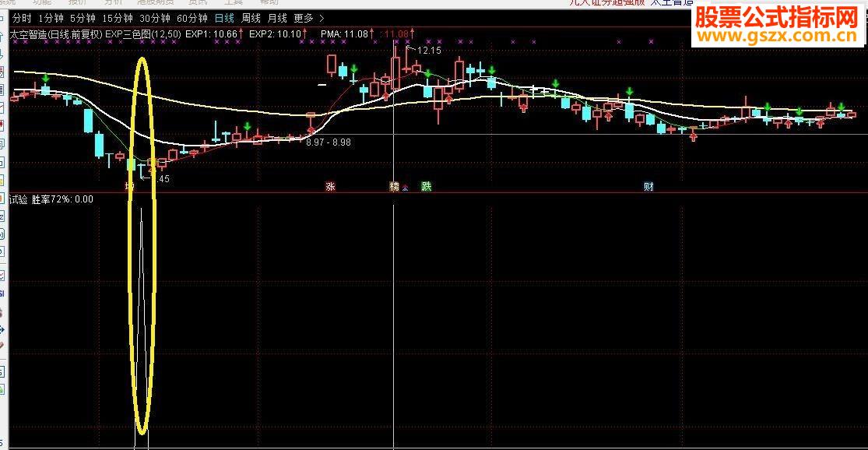868x450 pixels.
Task: Select the 日线 daily chart tab
Action: [x=224, y=18]
